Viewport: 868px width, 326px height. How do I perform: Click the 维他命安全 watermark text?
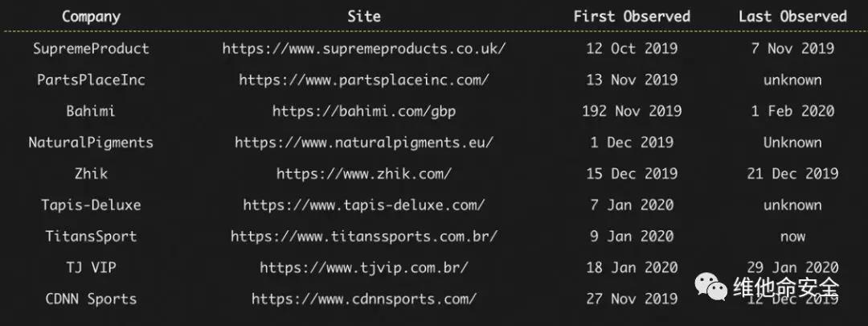pyautogui.click(x=786, y=288)
